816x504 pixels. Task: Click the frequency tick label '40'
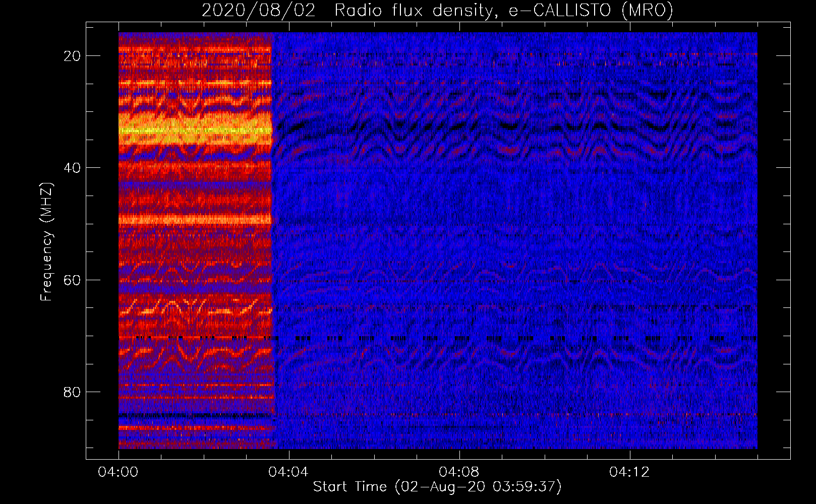(x=72, y=168)
